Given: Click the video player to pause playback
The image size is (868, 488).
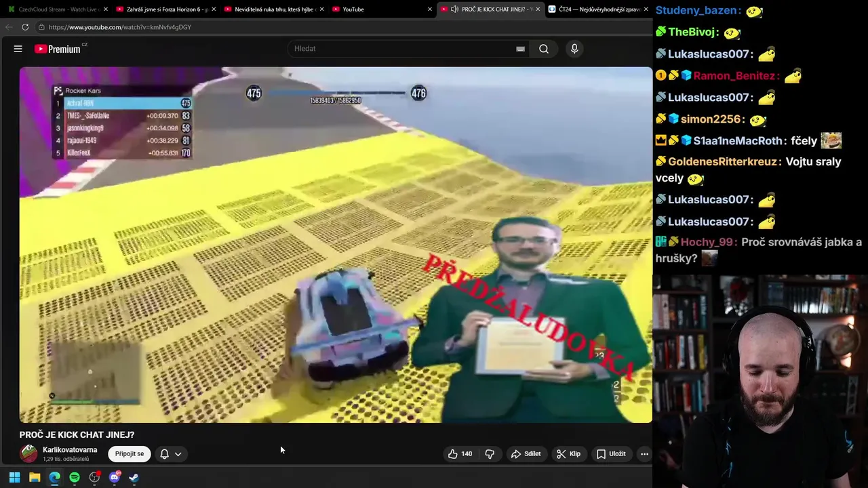Looking at the screenshot, I should (x=336, y=245).
